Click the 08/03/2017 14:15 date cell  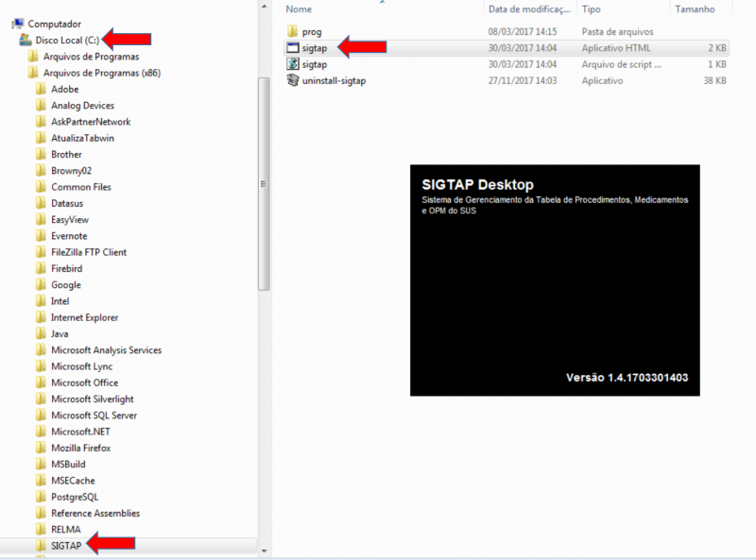(x=523, y=31)
